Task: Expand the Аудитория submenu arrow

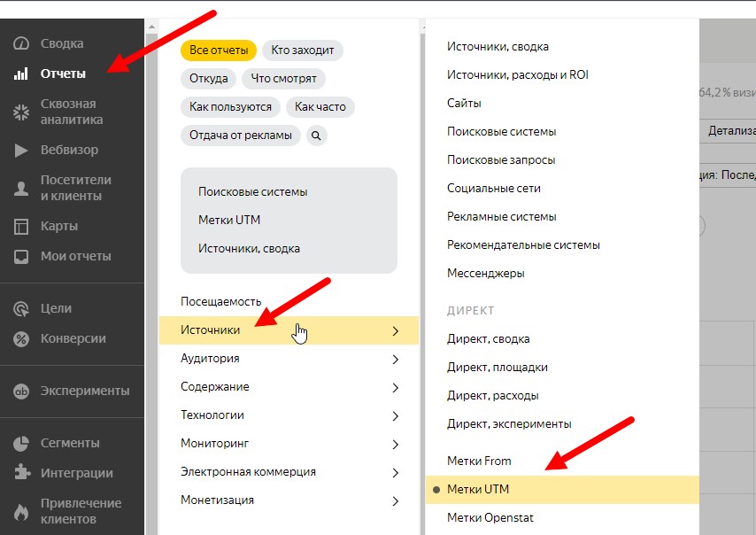Action: [x=395, y=360]
